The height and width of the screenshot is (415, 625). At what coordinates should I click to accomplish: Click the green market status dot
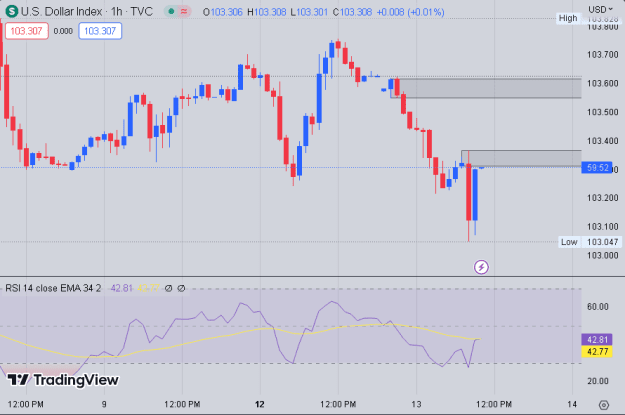click(x=171, y=12)
